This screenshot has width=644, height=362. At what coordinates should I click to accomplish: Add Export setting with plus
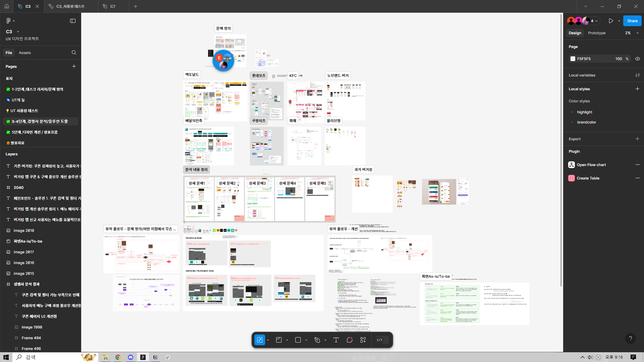637,139
